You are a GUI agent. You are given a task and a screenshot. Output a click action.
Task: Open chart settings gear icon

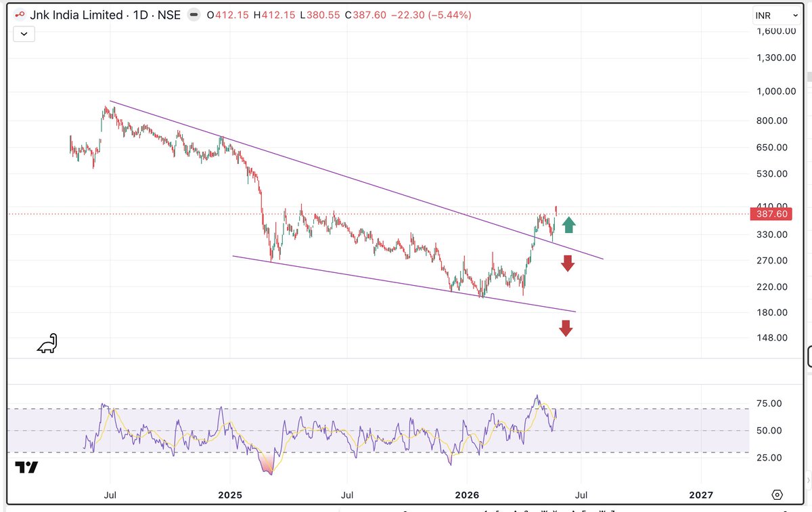click(777, 494)
